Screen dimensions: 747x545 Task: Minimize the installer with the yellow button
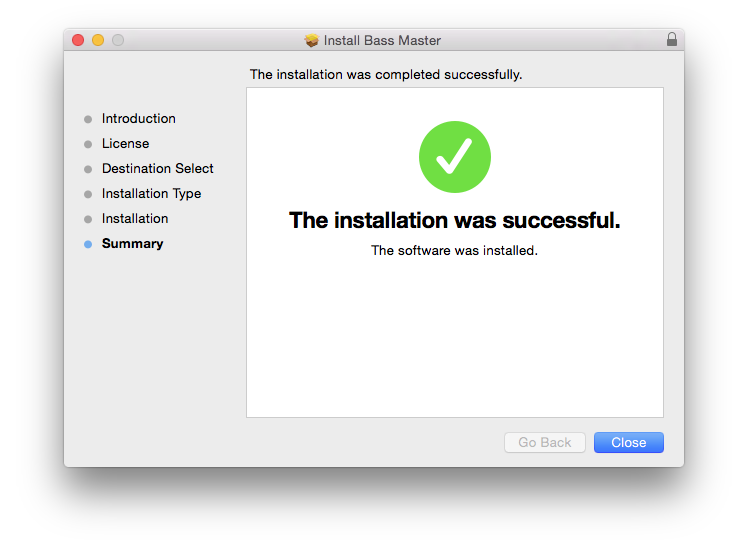(98, 40)
